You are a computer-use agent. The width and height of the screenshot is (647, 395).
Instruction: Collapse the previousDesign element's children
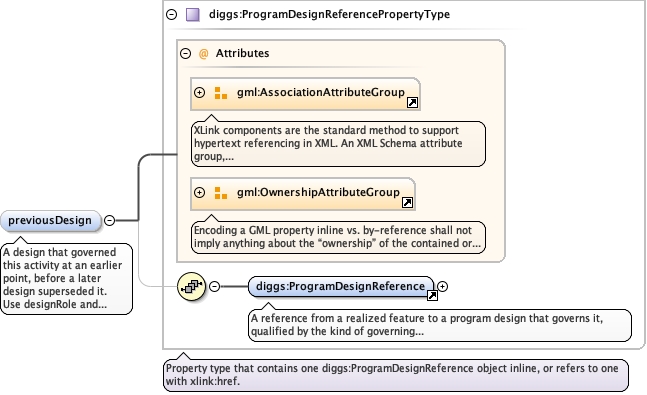point(109,220)
